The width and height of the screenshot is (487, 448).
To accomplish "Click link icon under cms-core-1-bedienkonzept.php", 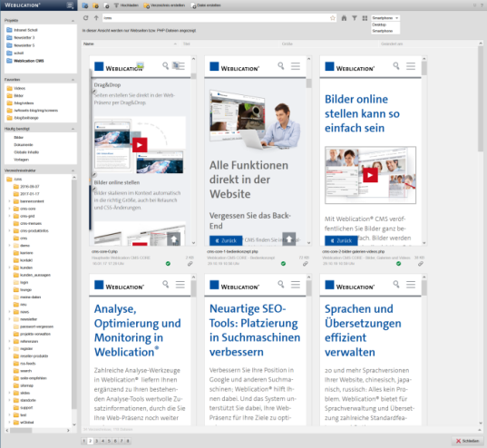I will point(306,264).
